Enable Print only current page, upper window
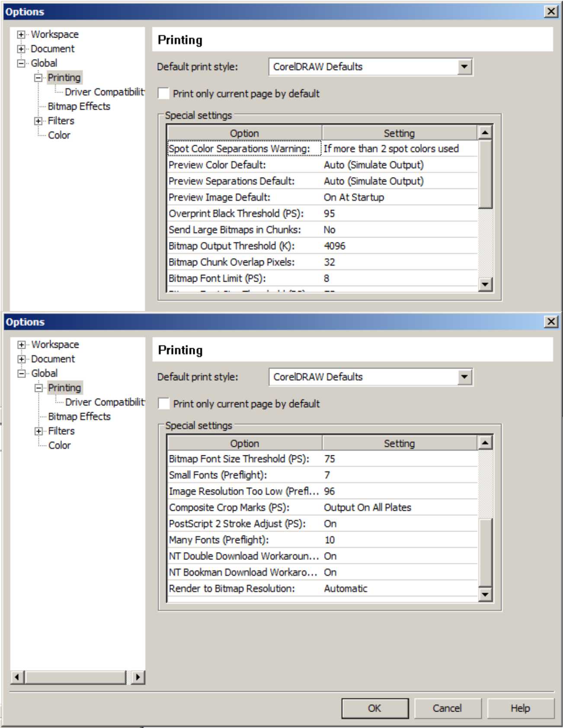This screenshot has width=563, height=728. pos(163,93)
